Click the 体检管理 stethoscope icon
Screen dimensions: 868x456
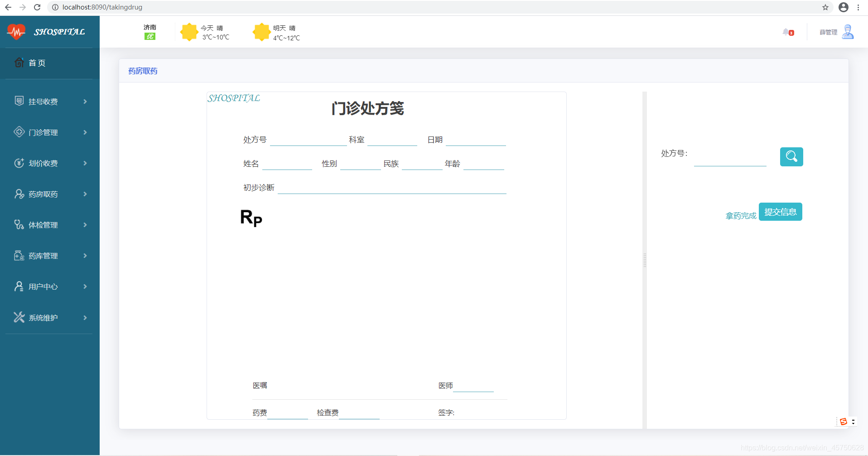coord(19,225)
